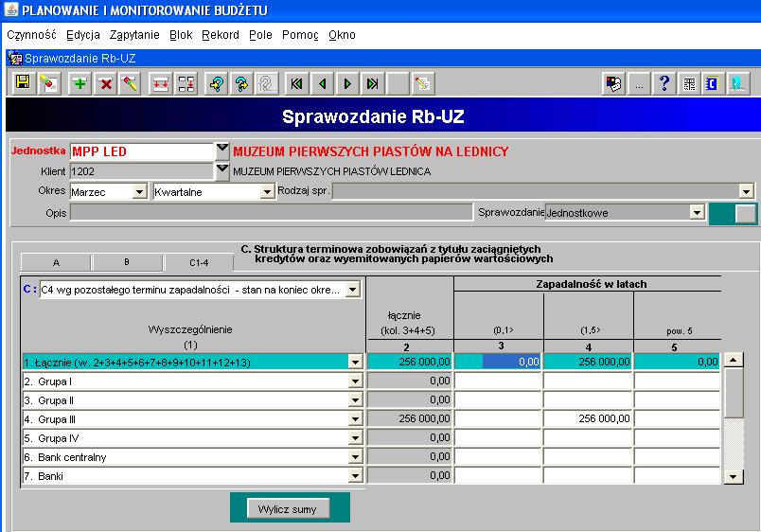Click the Java app icon in title bar

tap(11, 9)
